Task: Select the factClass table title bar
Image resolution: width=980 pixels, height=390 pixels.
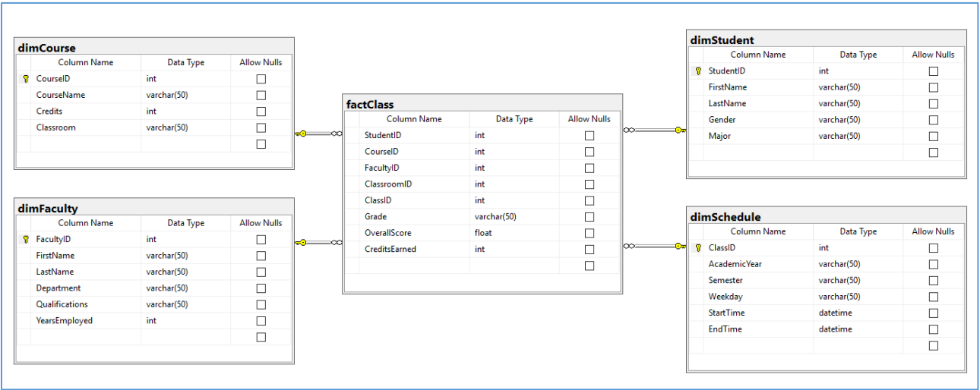Action: pyautogui.click(x=482, y=103)
